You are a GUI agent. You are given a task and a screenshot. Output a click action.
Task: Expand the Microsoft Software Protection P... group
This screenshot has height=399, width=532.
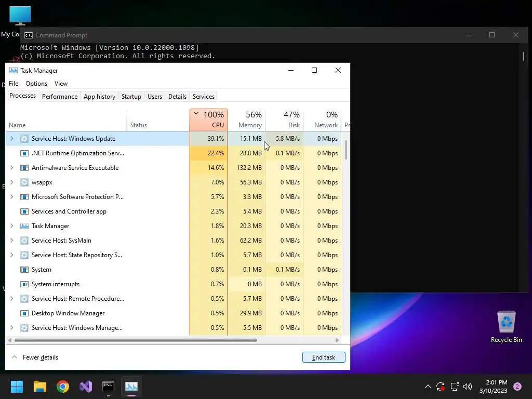pyautogui.click(x=12, y=197)
